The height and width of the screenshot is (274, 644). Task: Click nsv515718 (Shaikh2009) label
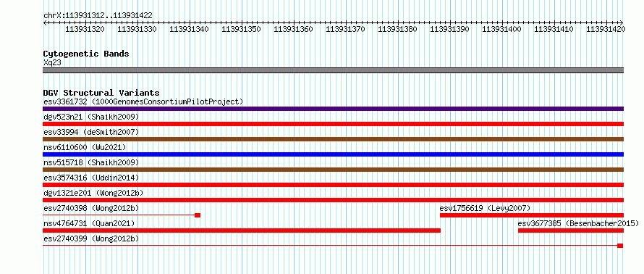[91, 162]
